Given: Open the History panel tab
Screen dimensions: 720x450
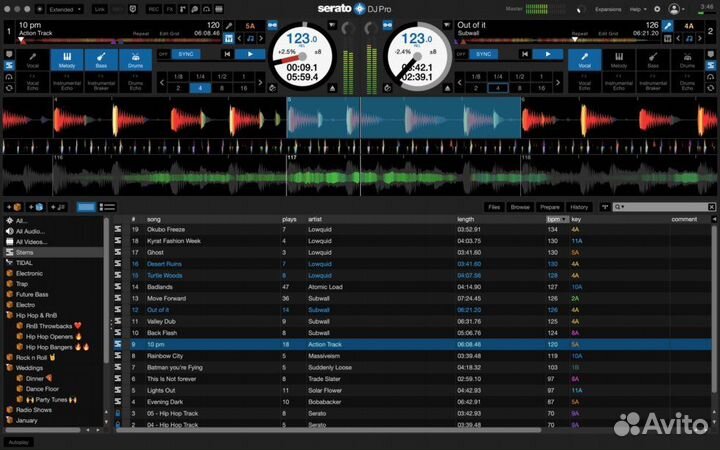Looking at the screenshot, I should pyautogui.click(x=579, y=207).
